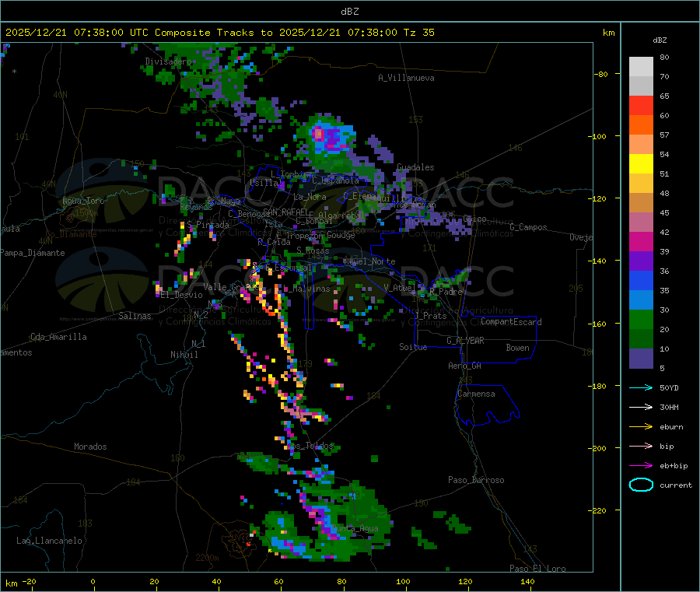The height and width of the screenshot is (592, 700).
Task: Click the Punta_Agua map label
Action: click(x=355, y=528)
